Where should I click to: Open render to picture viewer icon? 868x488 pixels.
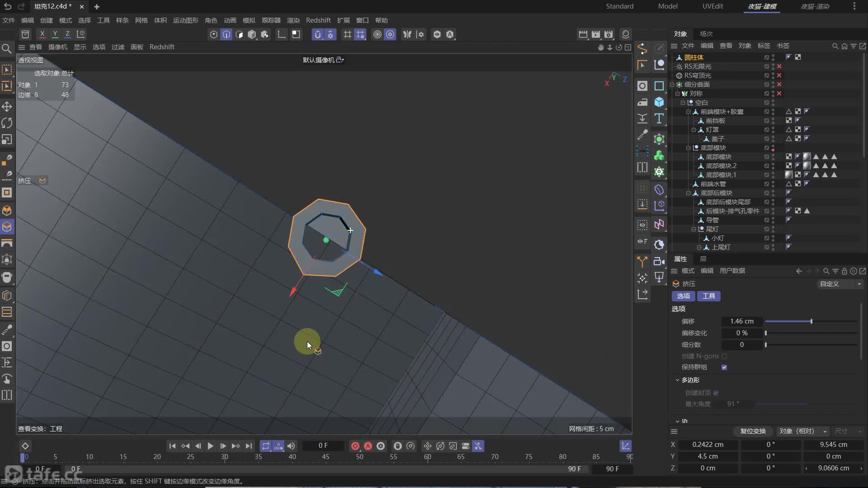(x=596, y=34)
